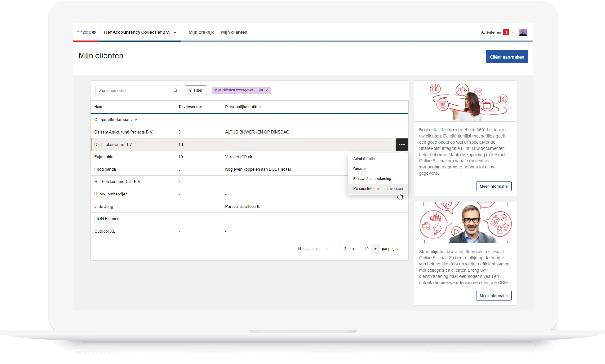Viewport: 605px width, 364px height.
Task: Click note Nog even koppelen aan EOL Fiscaal
Action: (x=258, y=169)
